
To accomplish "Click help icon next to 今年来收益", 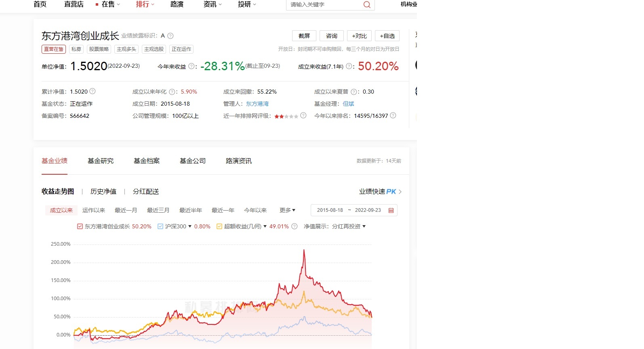I will 192,67.
